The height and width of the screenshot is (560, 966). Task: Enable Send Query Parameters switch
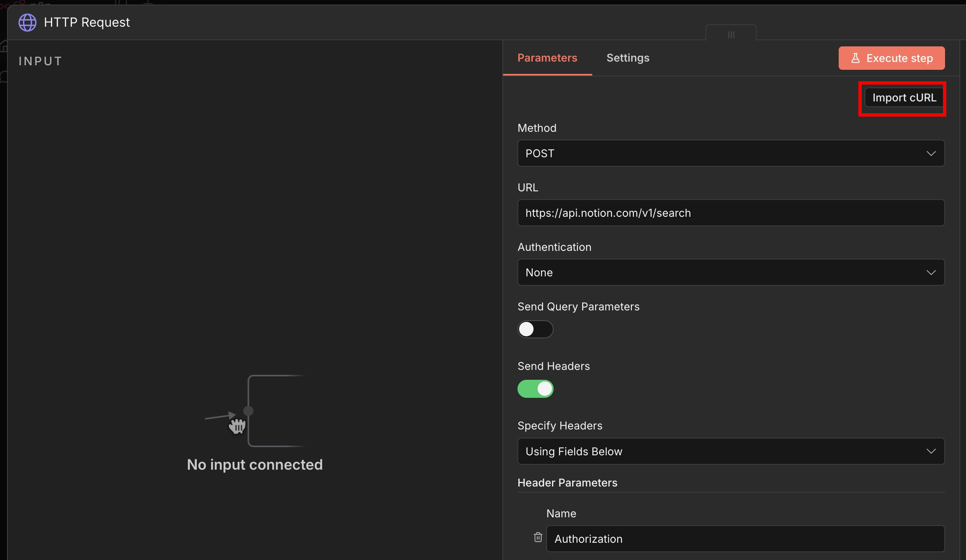[x=535, y=329]
